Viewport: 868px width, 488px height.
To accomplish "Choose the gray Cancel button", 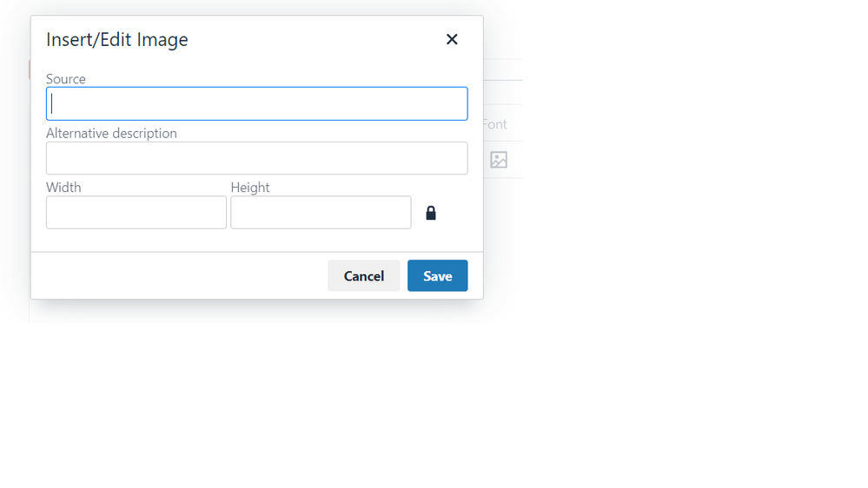I will pos(364,275).
